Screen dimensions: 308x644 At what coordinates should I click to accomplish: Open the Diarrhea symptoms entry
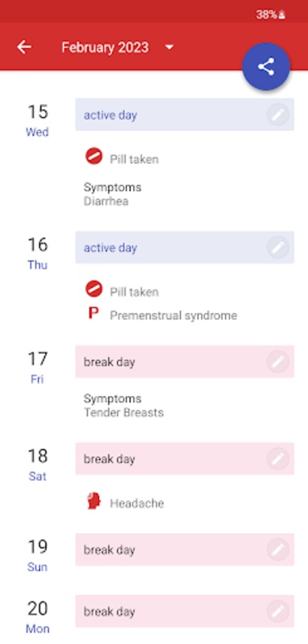point(113,194)
